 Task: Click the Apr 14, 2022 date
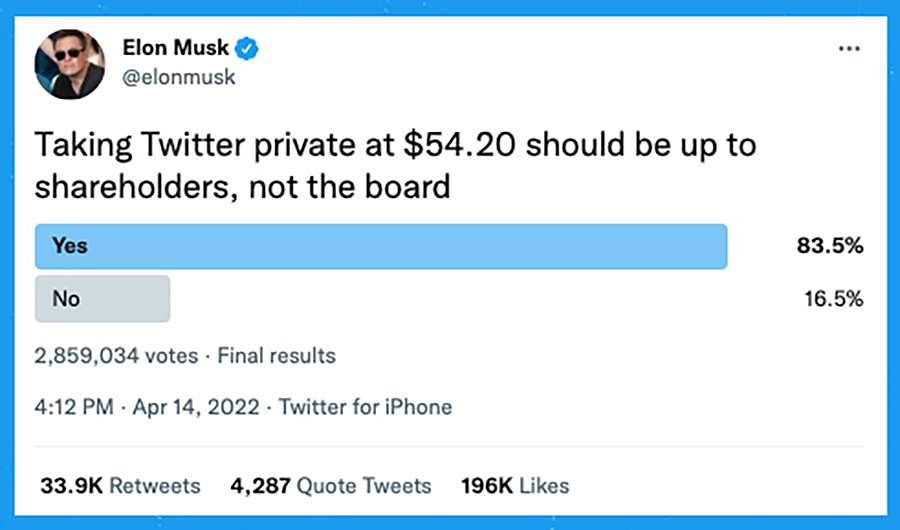pyautogui.click(x=199, y=407)
